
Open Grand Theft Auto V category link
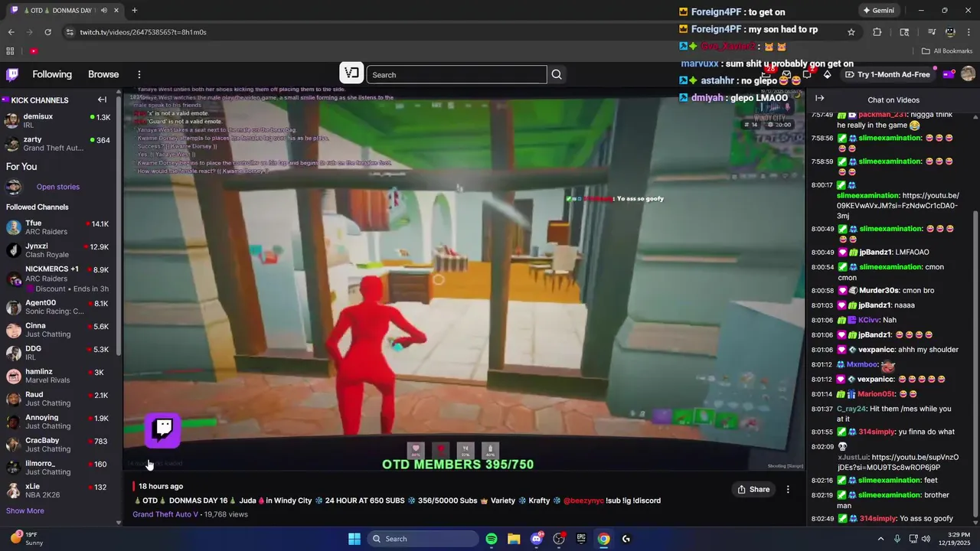165,514
